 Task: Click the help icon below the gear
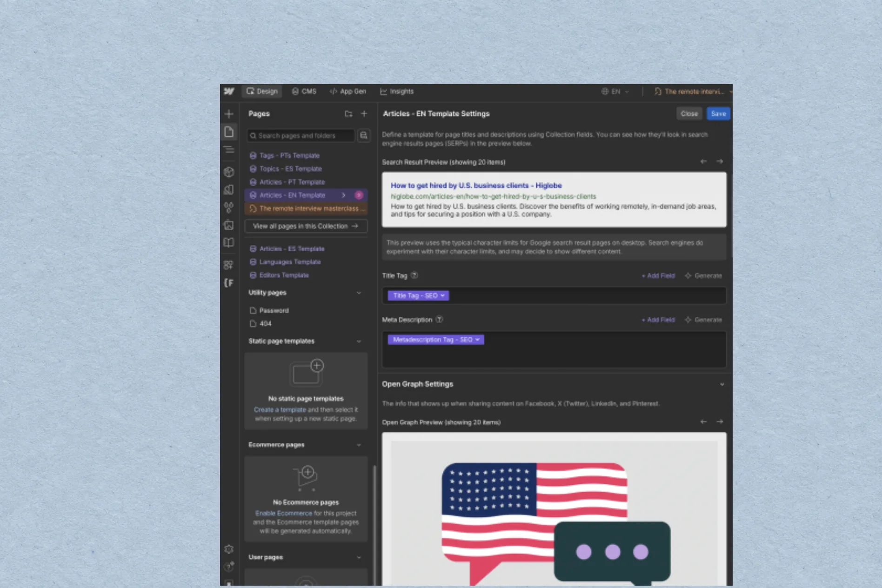click(229, 567)
